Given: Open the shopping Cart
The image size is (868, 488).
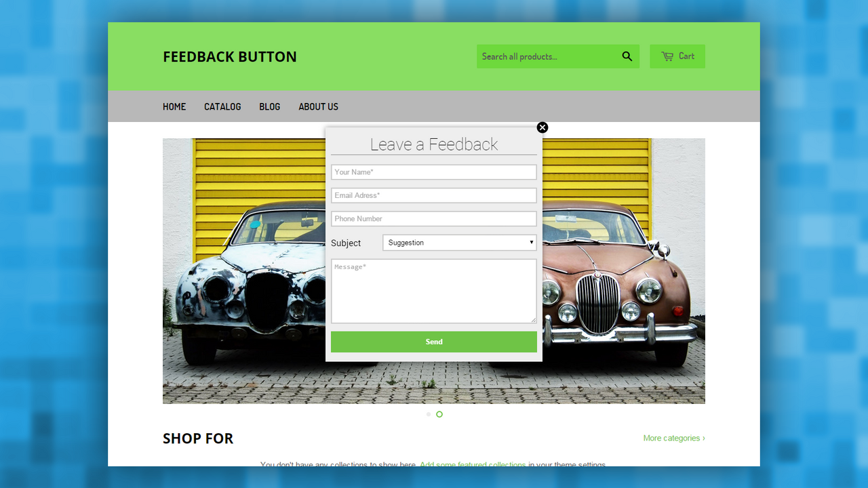Looking at the screenshot, I should [677, 56].
